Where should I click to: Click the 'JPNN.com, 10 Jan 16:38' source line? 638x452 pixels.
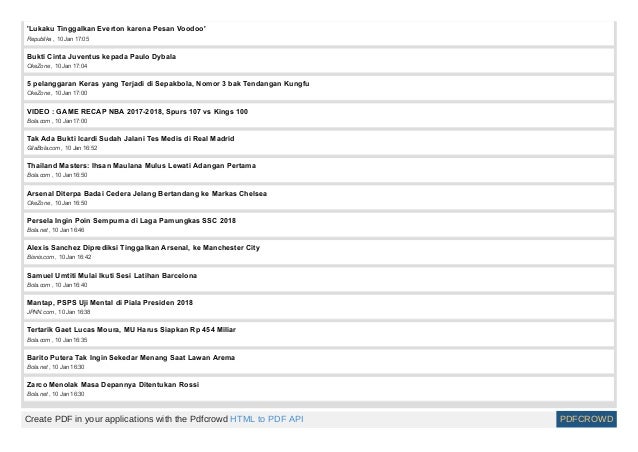pyautogui.click(x=59, y=312)
